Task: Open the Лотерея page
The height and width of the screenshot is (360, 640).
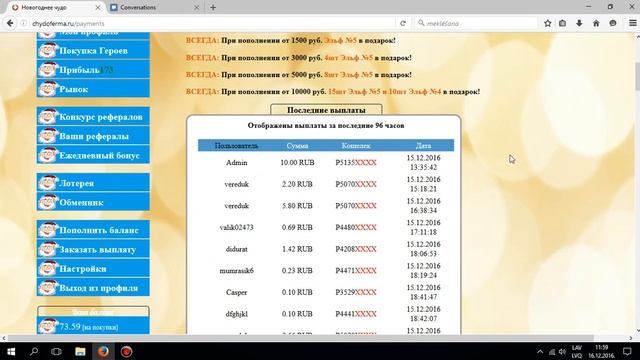Action: click(x=93, y=183)
